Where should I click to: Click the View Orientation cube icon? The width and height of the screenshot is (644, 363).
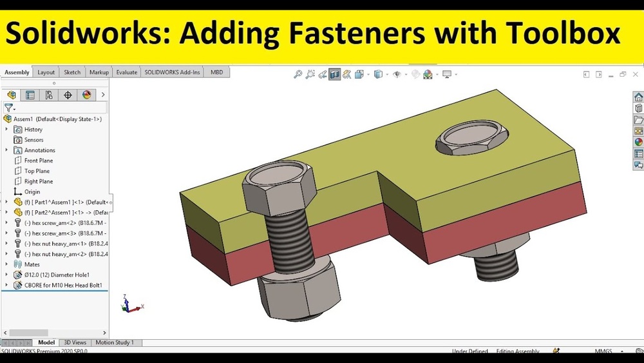coord(359,74)
